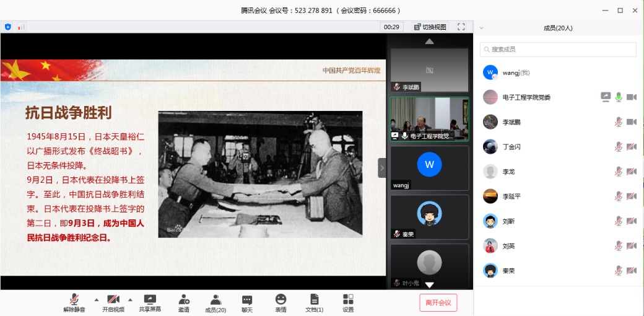This screenshot has width=644, height=316.
Task: Click the blue security shield icon
Action: click(x=8, y=27)
